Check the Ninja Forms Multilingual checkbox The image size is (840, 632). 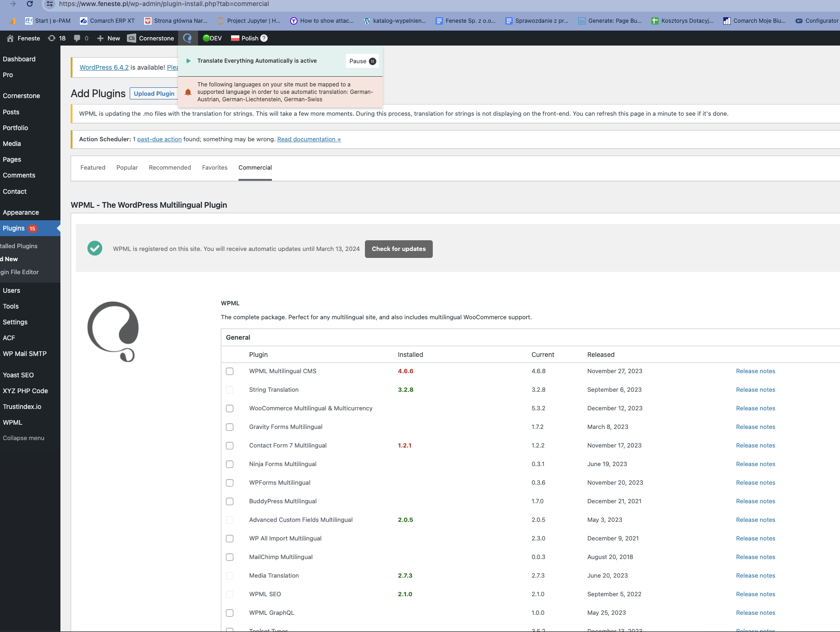coord(230,464)
